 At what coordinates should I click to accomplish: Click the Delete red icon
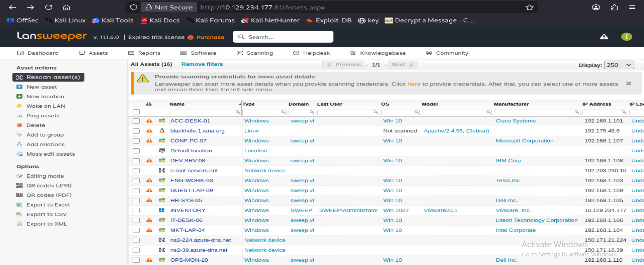(19, 125)
